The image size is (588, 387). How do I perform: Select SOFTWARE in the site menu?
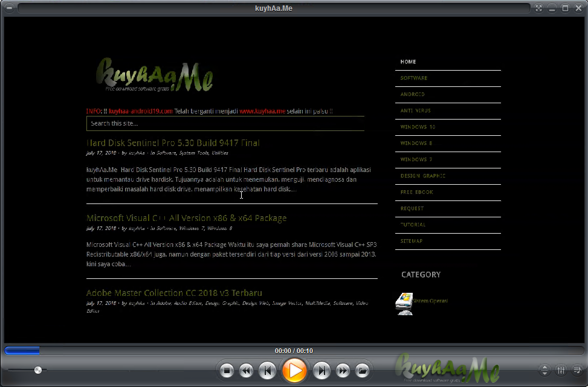pos(413,78)
